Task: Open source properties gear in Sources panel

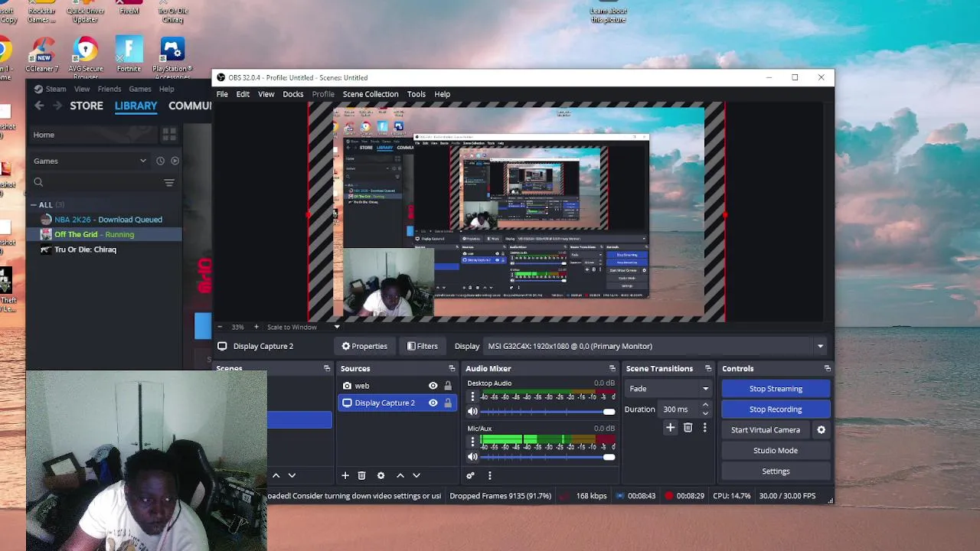Action: [381, 475]
